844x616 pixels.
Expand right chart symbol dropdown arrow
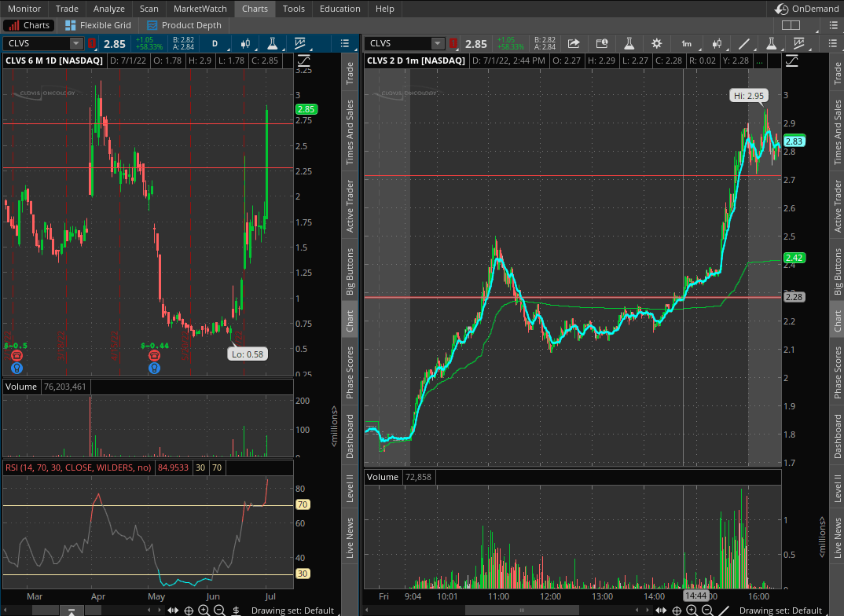(438, 43)
